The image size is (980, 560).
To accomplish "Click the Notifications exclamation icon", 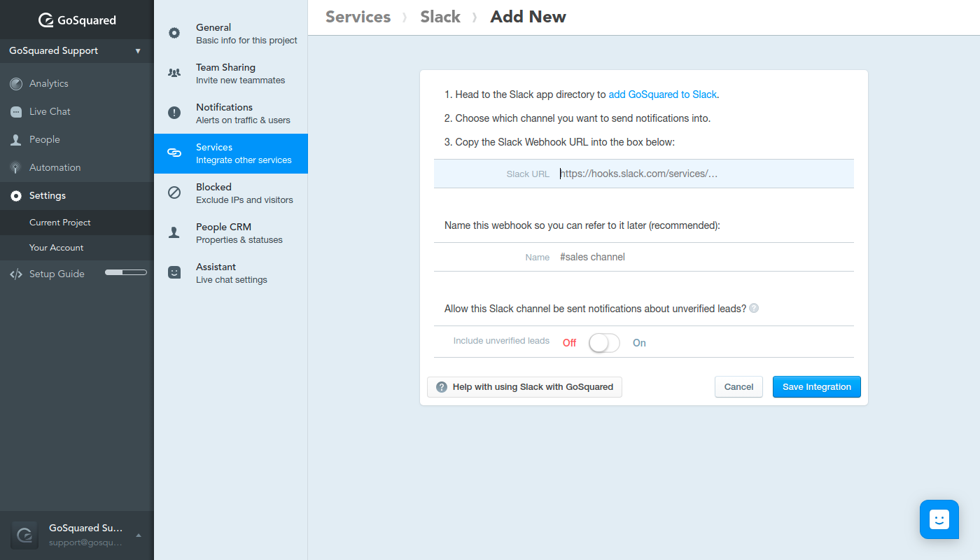I will click(x=174, y=113).
